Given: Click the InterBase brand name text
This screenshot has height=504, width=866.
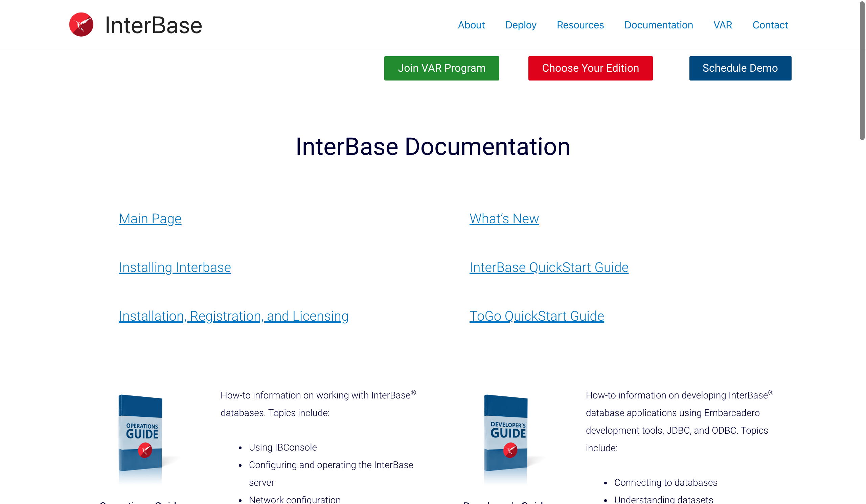Looking at the screenshot, I should click(x=153, y=25).
